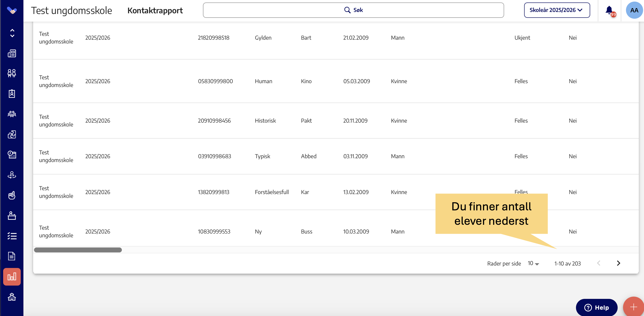Image resolution: width=644 pixels, height=316 pixels.
Task: Click the surname Pakt
Action: (x=306, y=121)
